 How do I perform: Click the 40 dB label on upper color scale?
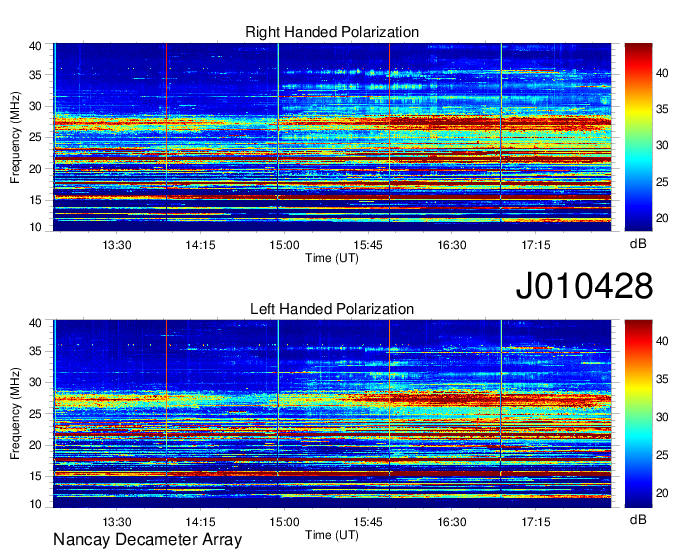click(x=662, y=73)
